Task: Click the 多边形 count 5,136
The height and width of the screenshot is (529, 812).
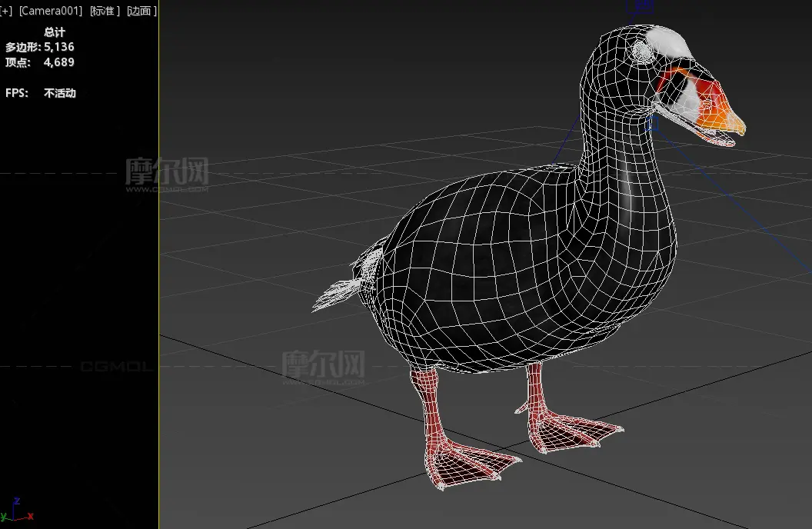Action: coord(58,47)
